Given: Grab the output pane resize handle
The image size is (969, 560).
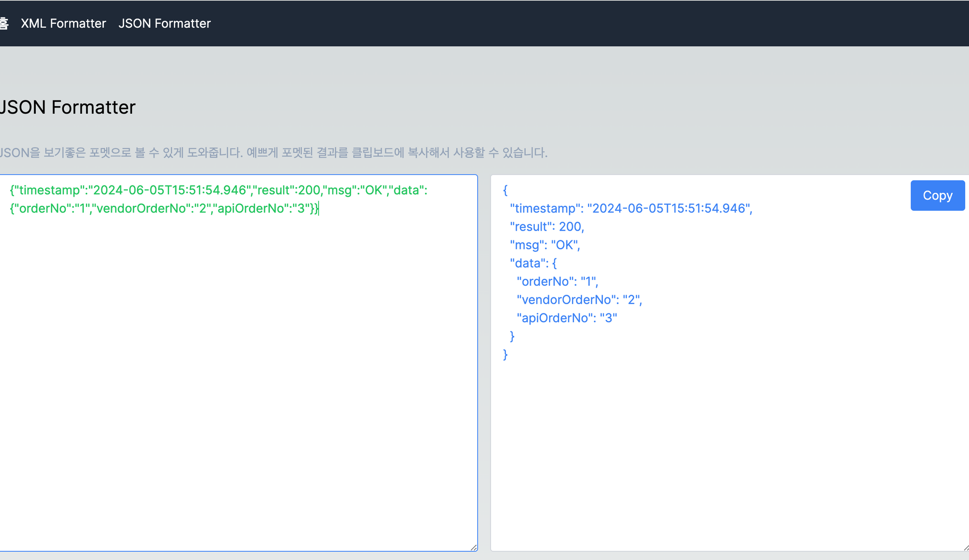Looking at the screenshot, I should coord(966,547).
